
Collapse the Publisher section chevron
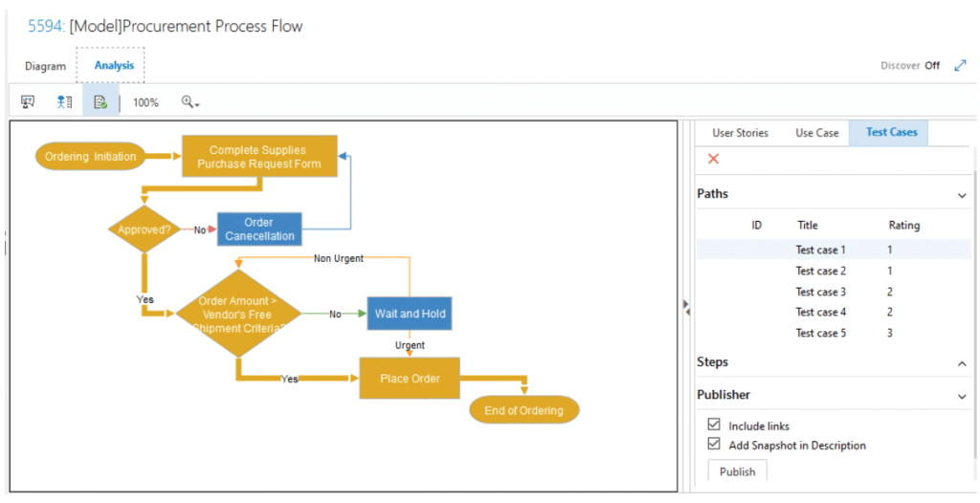pos(962,396)
